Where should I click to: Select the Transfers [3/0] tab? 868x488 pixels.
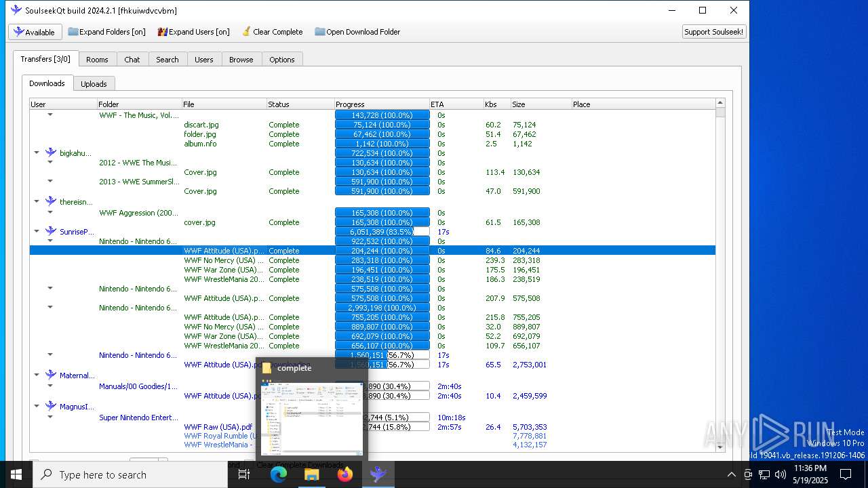pos(45,59)
